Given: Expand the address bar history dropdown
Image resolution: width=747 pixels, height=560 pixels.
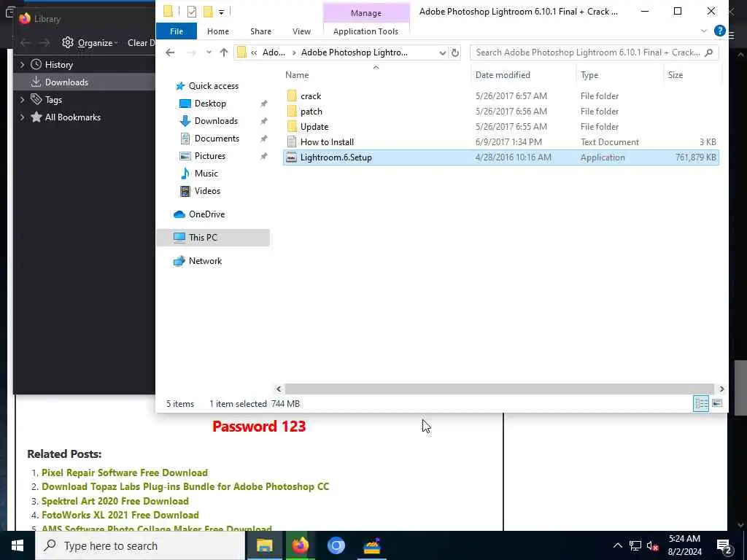Looking at the screenshot, I should click(443, 52).
